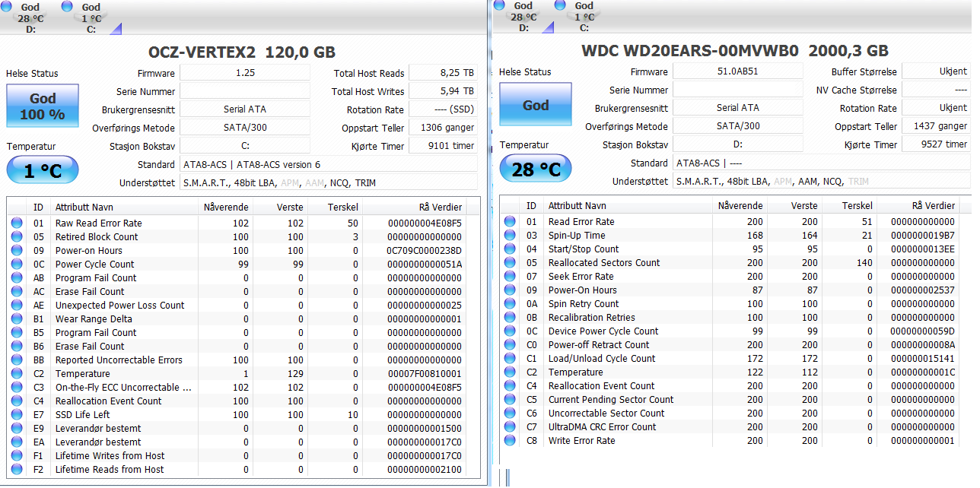This screenshot has width=980, height=488.
Task: Select the D: drive tab in the WDC window
Action: coord(523,17)
